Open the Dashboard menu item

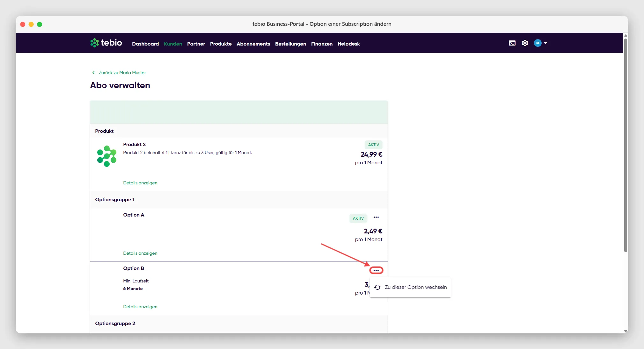click(145, 44)
